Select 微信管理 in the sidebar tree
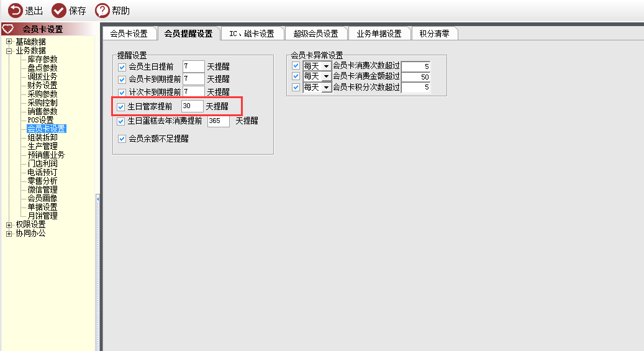The image size is (644, 351). click(x=42, y=189)
